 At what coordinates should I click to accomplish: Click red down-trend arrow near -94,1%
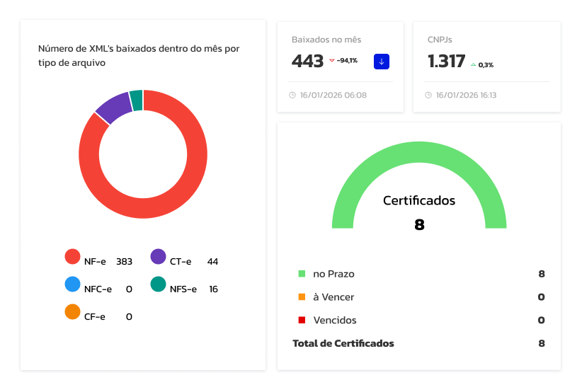tap(331, 61)
